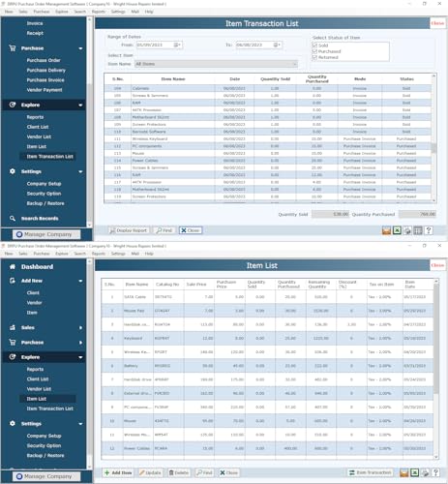The image size is (448, 484).
Task: Click the Dashboard home icon in lower sidebar
Action: (13, 267)
